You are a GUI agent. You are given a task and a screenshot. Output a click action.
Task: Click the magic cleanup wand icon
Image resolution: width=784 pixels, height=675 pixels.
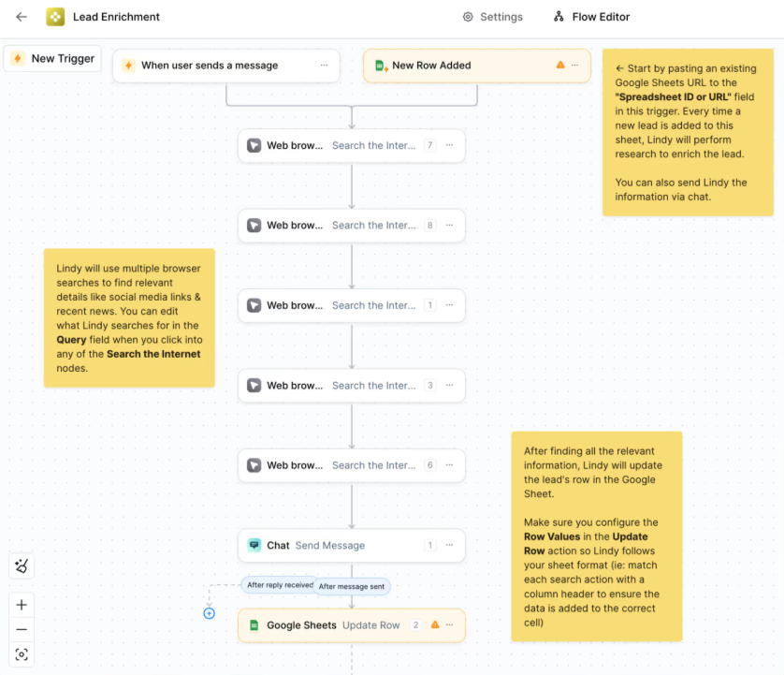click(x=22, y=566)
